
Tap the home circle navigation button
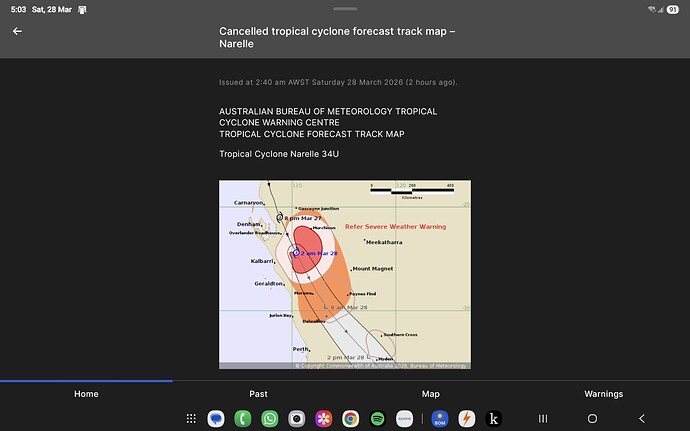[592, 418]
